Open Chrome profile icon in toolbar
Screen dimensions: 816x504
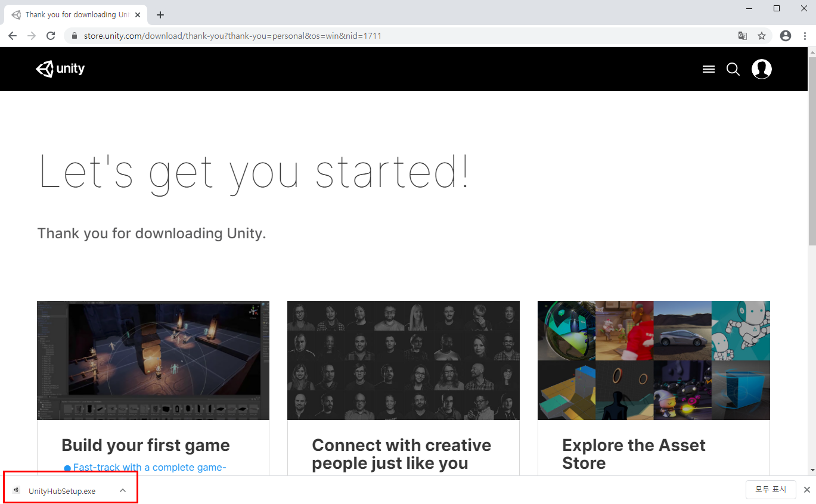786,36
